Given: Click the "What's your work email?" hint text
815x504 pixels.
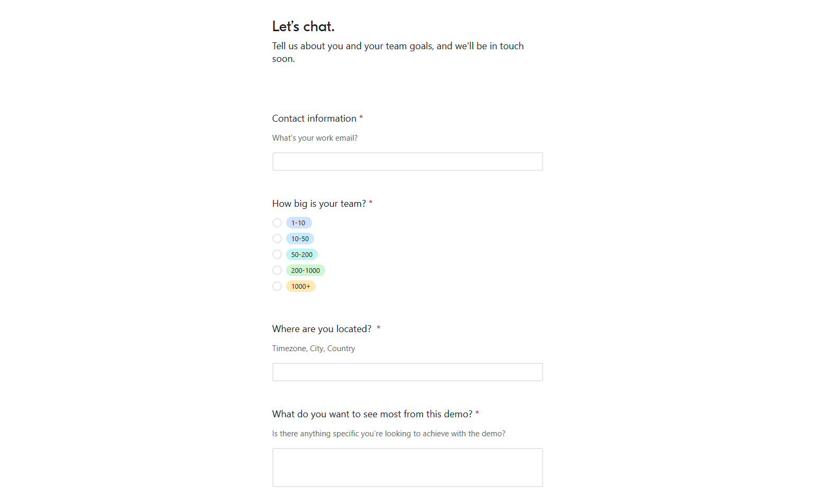Looking at the screenshot, I should pos(315,138).
